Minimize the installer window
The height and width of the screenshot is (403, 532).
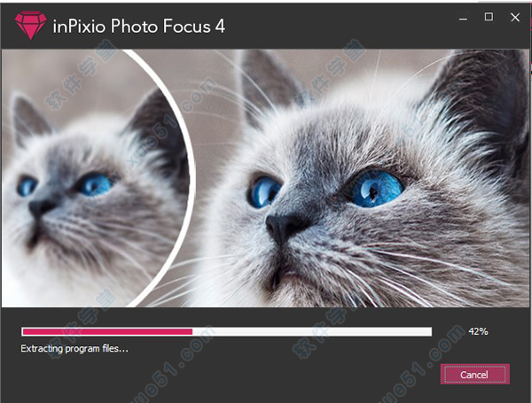[463, 19]
